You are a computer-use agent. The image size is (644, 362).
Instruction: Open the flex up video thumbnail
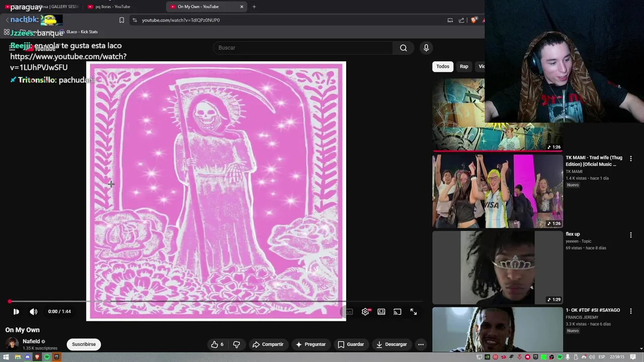pyautogui.click(x=498, y=267)
